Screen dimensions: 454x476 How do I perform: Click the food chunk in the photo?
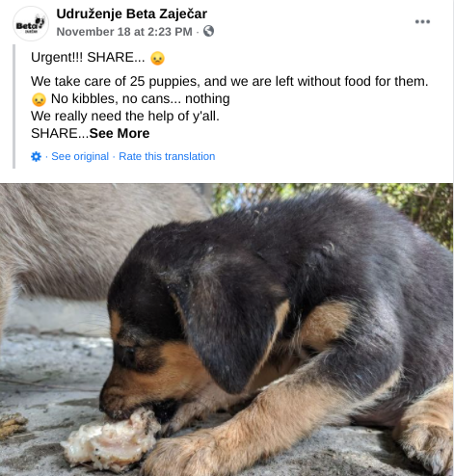111,440
